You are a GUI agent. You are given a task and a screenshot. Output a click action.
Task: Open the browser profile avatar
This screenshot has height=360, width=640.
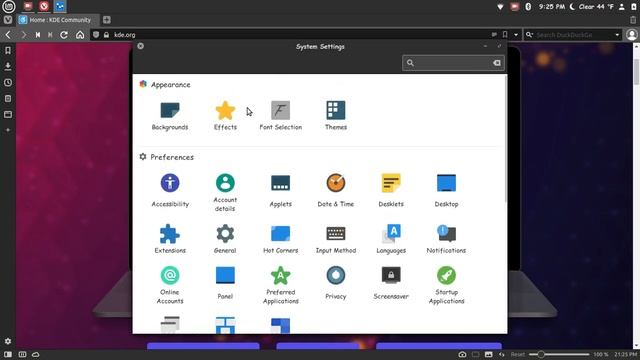point(632,35)
